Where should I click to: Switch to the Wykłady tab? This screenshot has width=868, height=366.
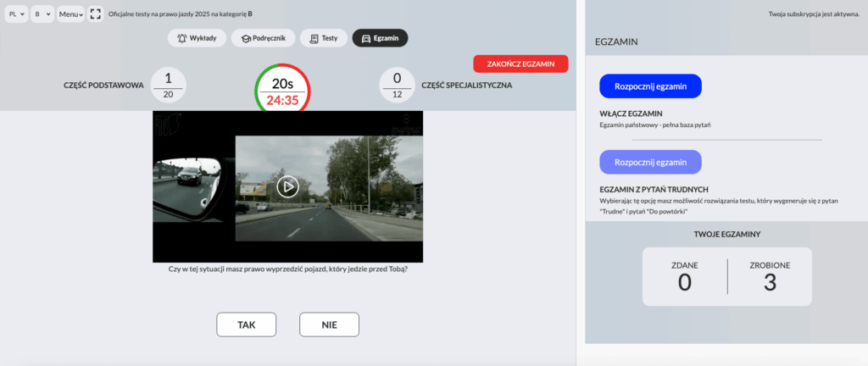[197, 38]
